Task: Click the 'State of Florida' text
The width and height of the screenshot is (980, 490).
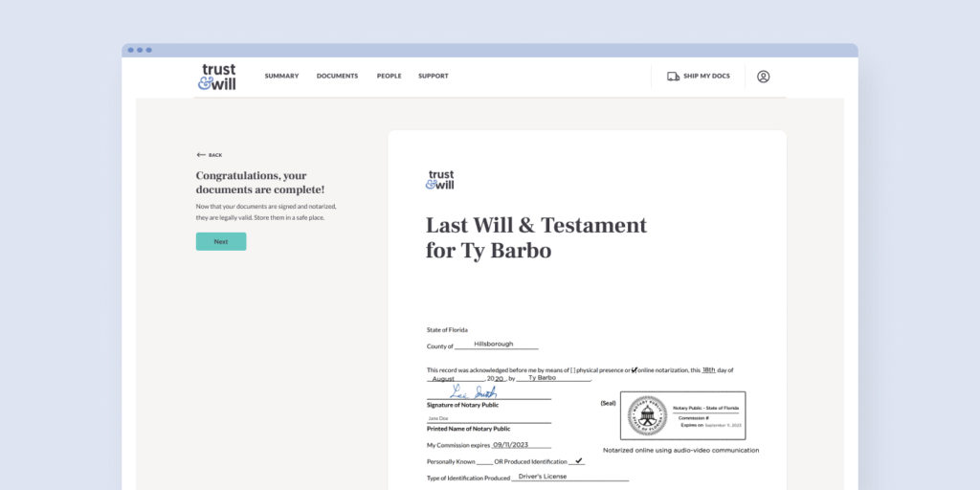Action: [x=447, y=330]
